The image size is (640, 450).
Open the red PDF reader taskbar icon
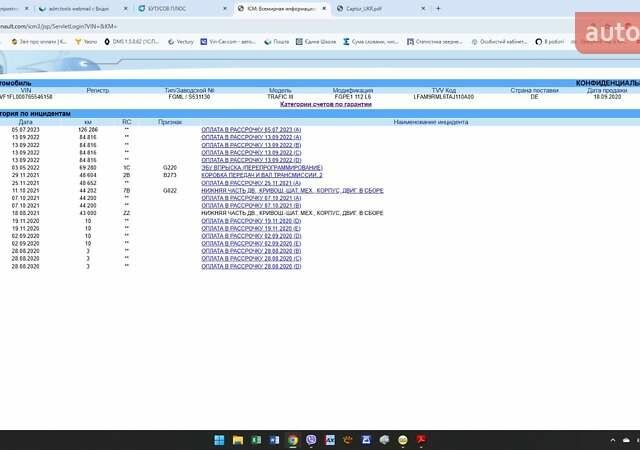(x=422, y=439)
